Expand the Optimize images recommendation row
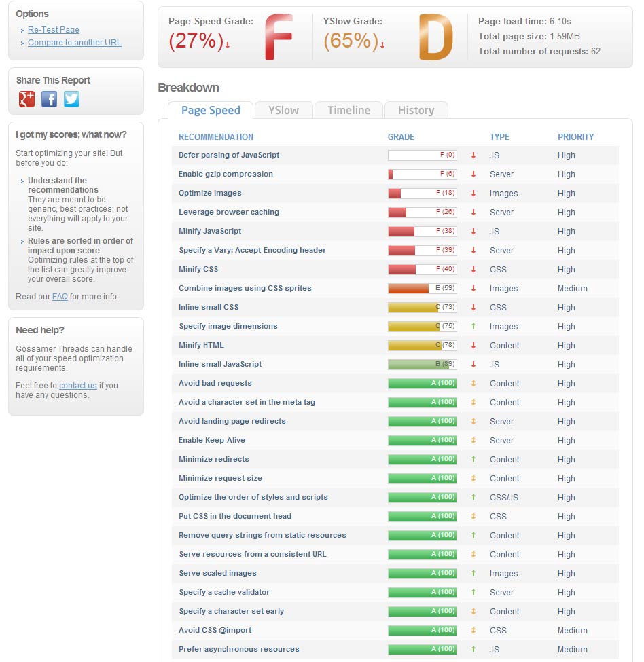Screen dimensions: 644x662 pyautogui.click(x=209, y=194)
